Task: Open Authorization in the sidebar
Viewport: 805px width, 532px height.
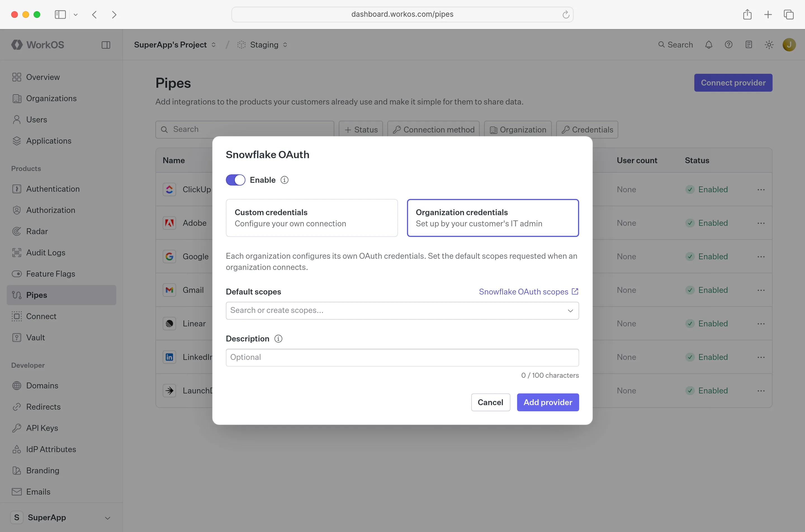Action: pyautogui.click(x=61, y=210)
